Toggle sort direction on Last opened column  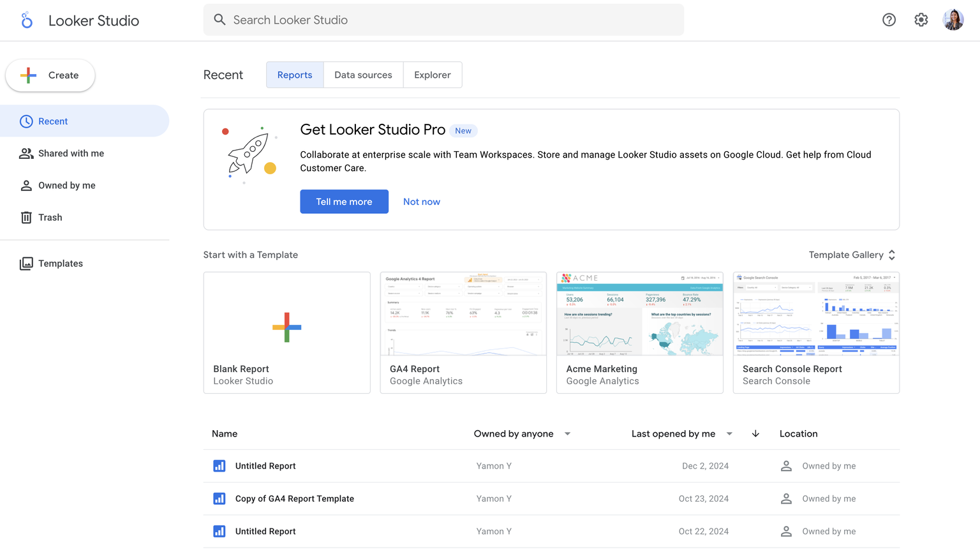(755, 433)
